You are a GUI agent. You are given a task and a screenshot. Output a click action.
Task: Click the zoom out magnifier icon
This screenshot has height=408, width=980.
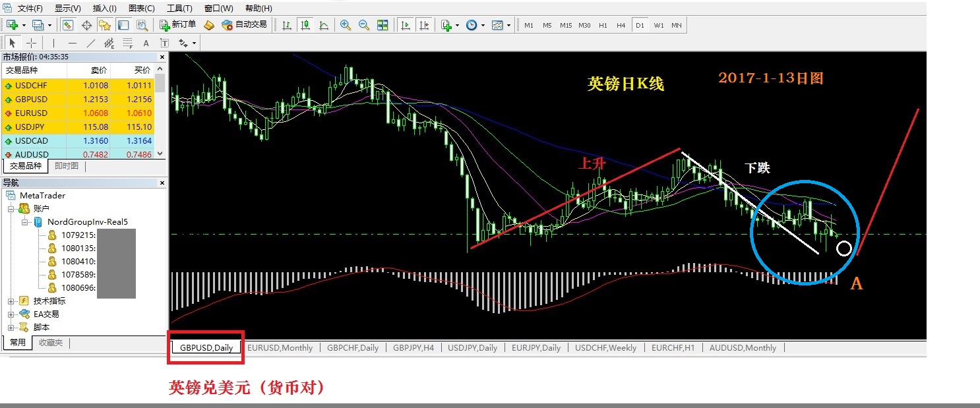(x=363, y=25)
